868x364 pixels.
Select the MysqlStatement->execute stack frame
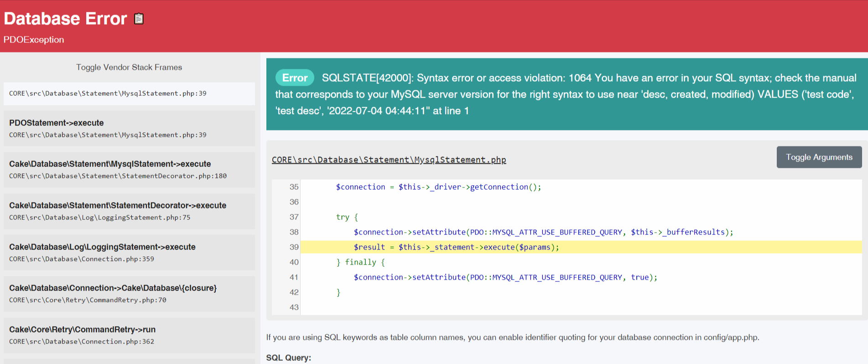129,170
